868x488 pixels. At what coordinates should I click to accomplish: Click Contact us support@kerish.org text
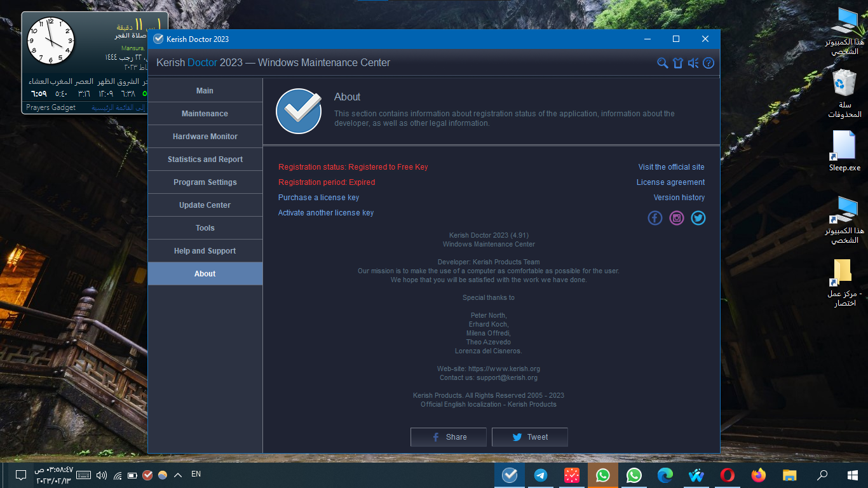pos(489,377)
